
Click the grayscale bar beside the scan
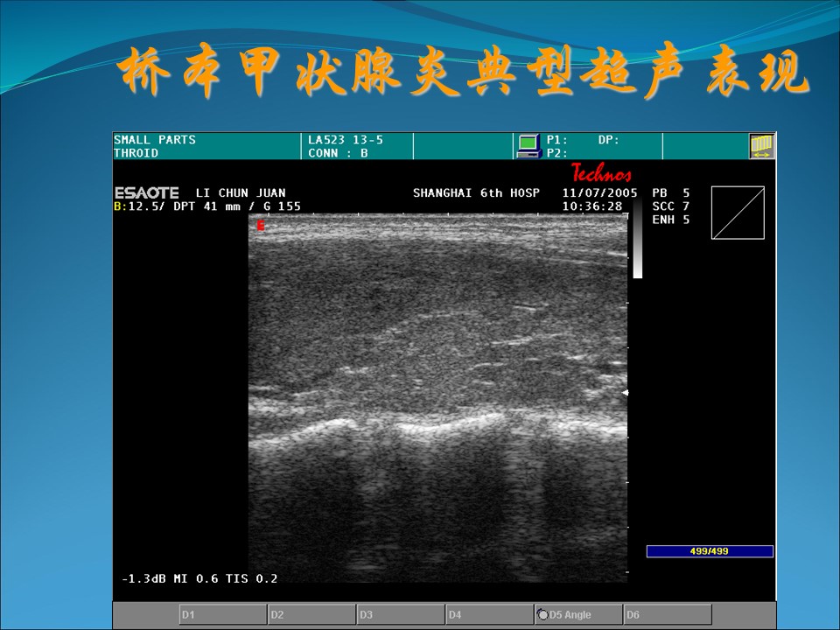pos(638,238)
